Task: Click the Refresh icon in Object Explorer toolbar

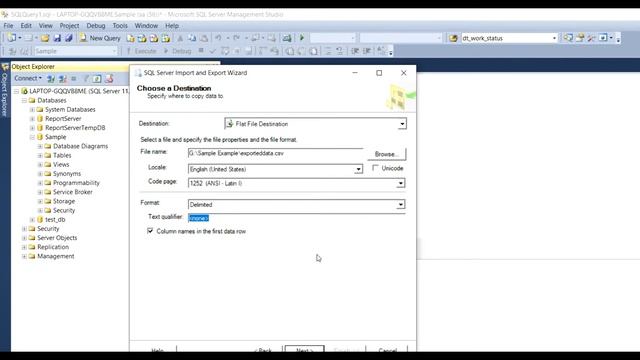Action: [97, 78]
